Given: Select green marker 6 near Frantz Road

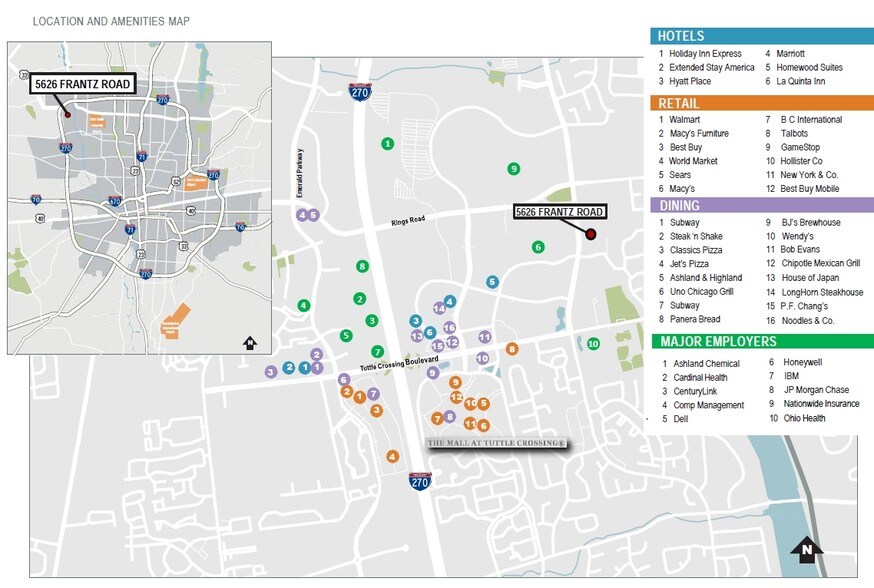Looking at the screenshot, I should tap(538, 247).
